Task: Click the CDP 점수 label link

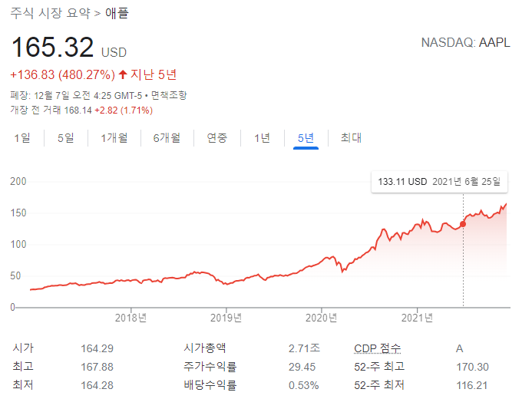Action: click(377, 348)
